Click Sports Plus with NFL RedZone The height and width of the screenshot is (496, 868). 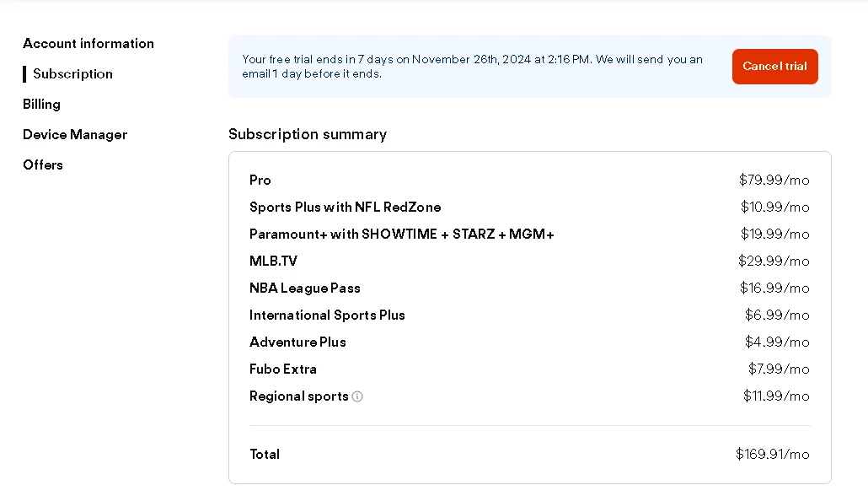point(345,208)
